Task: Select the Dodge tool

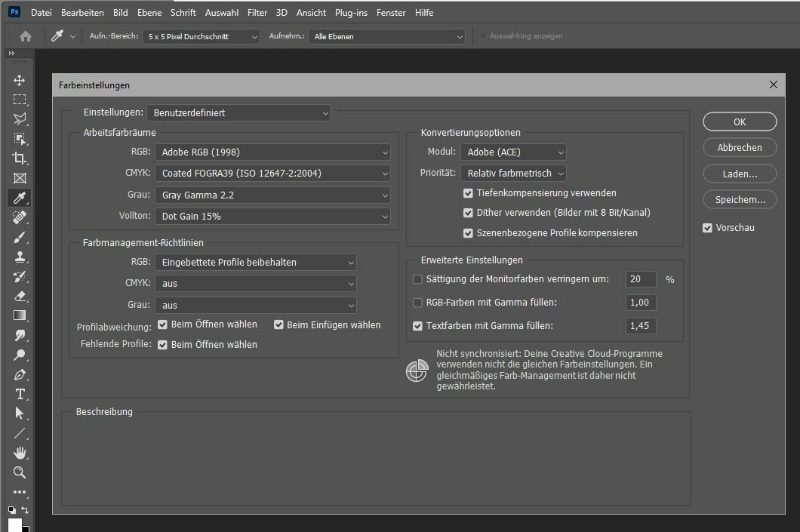Action: click(x=20, y=355)
